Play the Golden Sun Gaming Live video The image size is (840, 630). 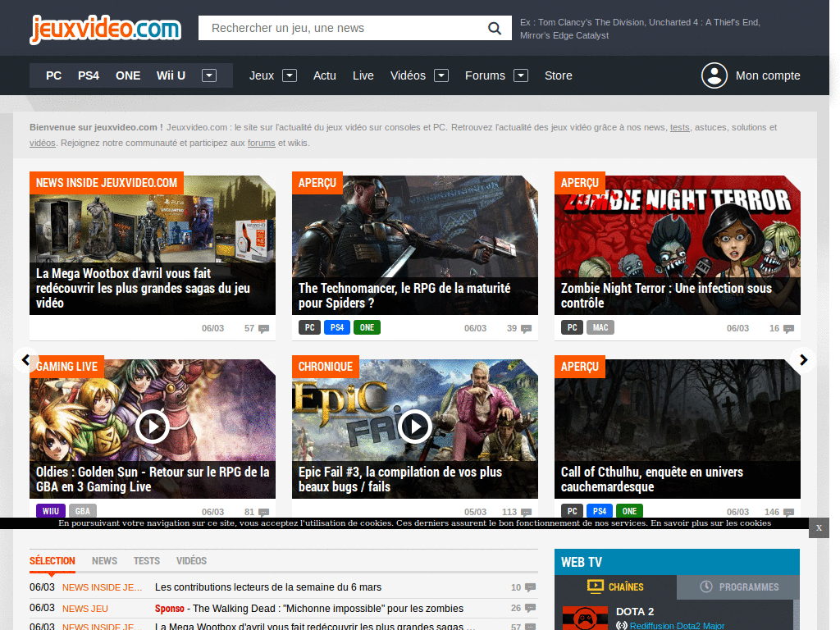point(152,427)
